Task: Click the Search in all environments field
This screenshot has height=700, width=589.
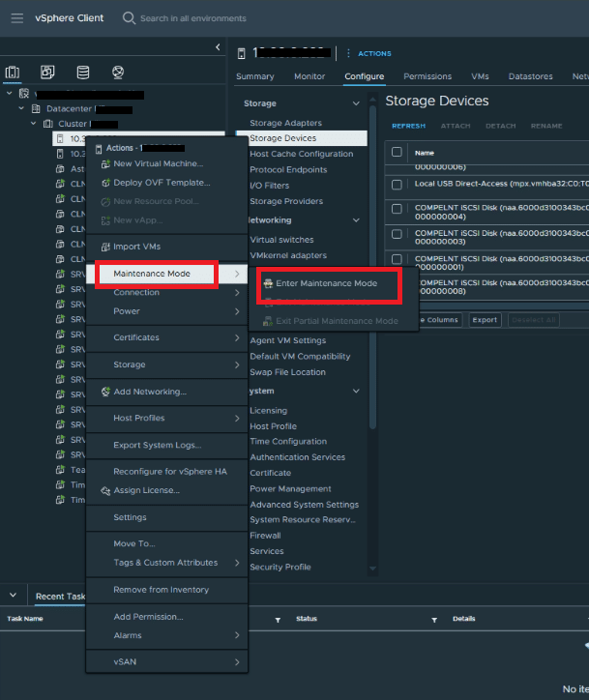Action: [193, 18]
